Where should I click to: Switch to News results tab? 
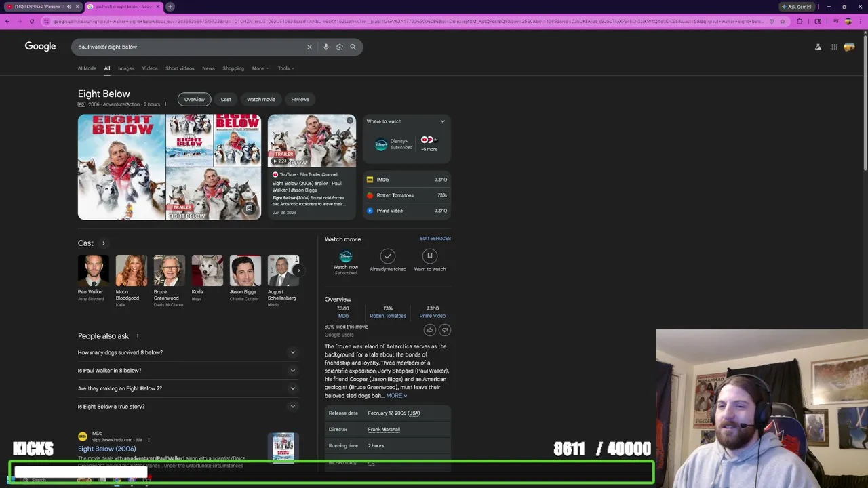click(208, 68)
